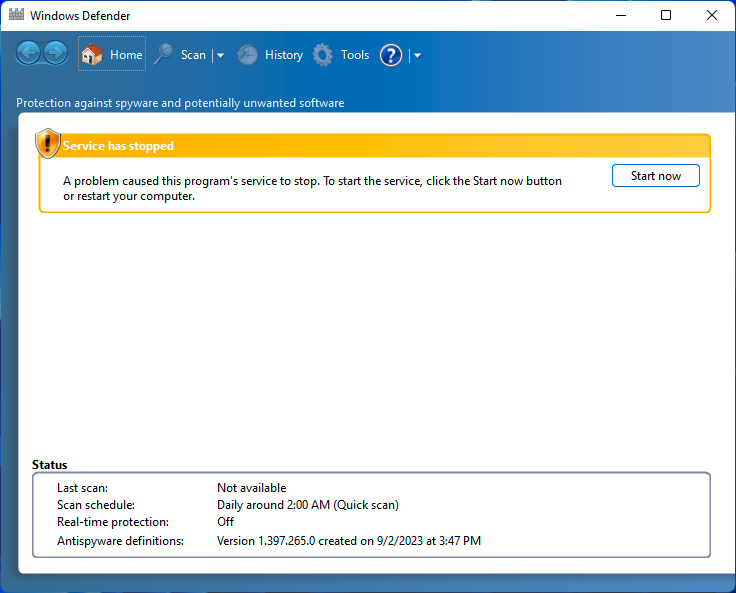This screenshot has width=736, height=593.
Task: Click the 'Off' real-time protection value
Action: click(x=225, y=522)
